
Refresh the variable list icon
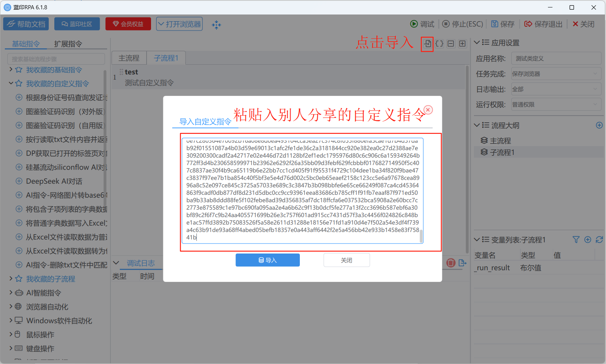(x=599, y=240)
